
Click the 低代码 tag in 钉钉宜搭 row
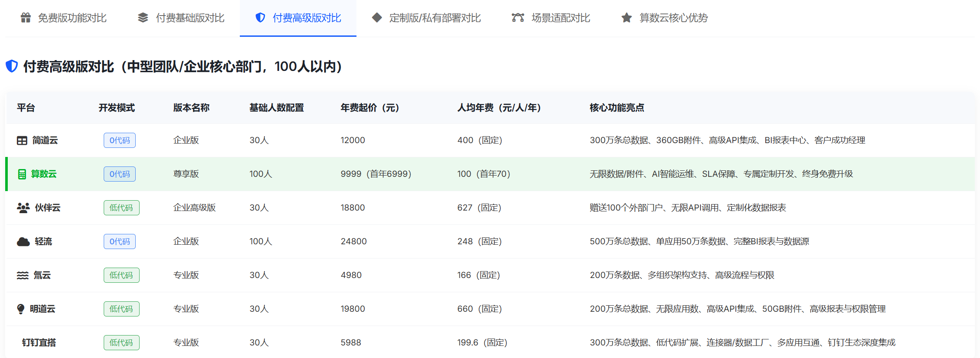121,343
